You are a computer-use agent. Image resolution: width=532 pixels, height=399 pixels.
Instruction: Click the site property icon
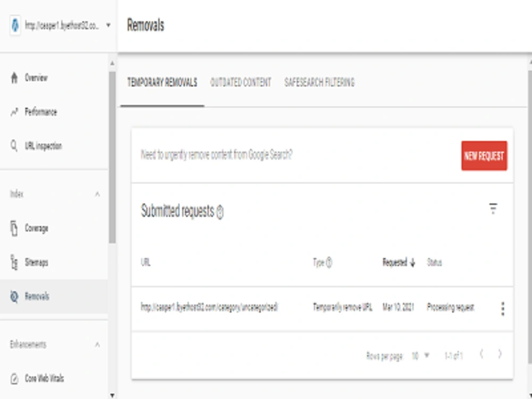(x=15, y=25)
